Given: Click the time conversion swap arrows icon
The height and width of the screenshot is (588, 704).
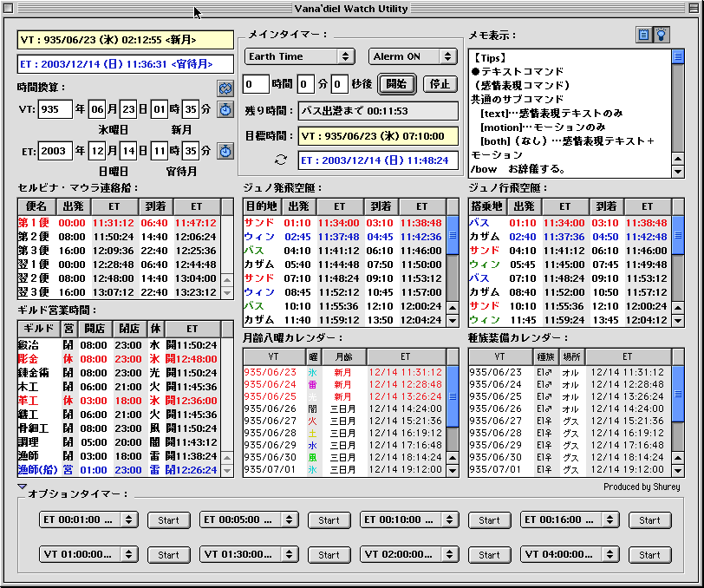Looking at the screenshot, I should (x=225, y=88).
